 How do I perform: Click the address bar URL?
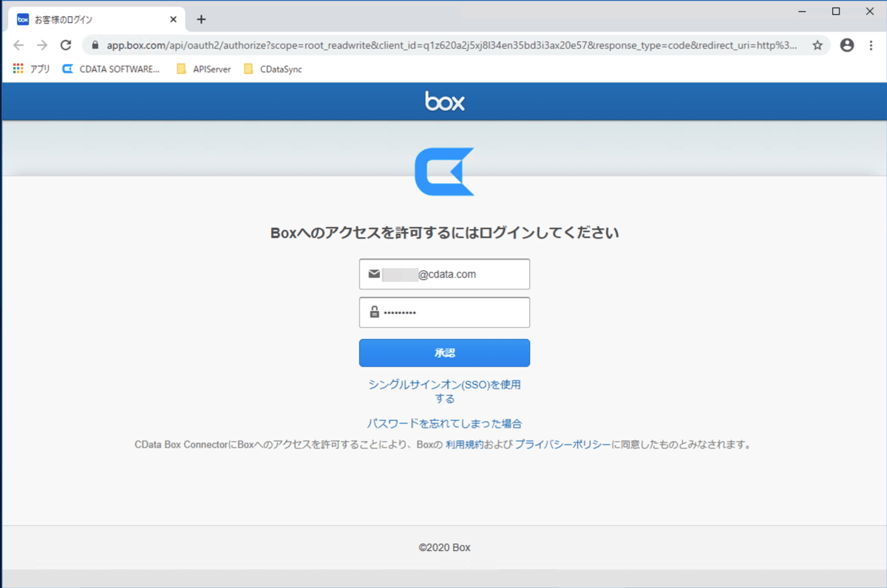[x=451, y=45]
